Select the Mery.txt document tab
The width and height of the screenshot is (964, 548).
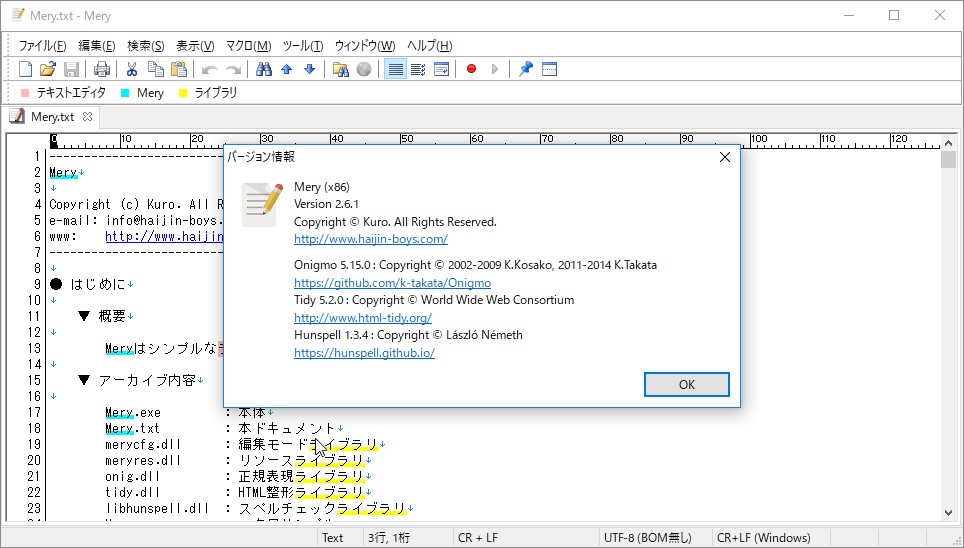pyautogui.click(x=52, y=117)
